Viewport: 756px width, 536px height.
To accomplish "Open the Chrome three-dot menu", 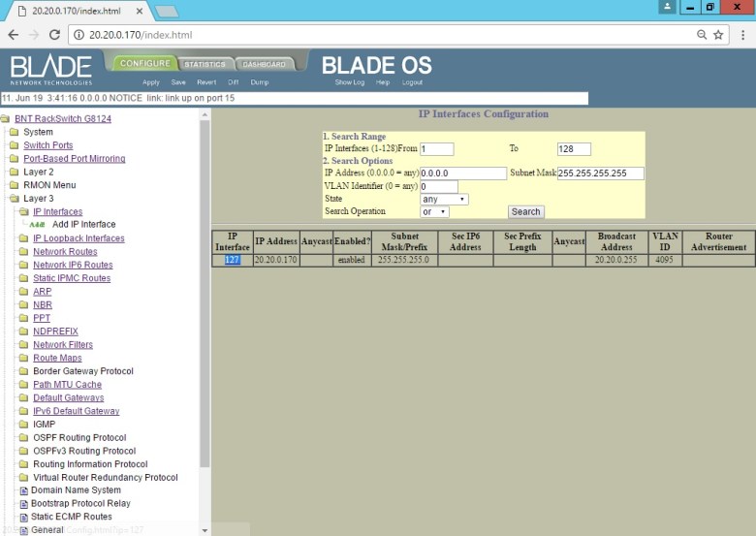I will click(x=743, y=35).
